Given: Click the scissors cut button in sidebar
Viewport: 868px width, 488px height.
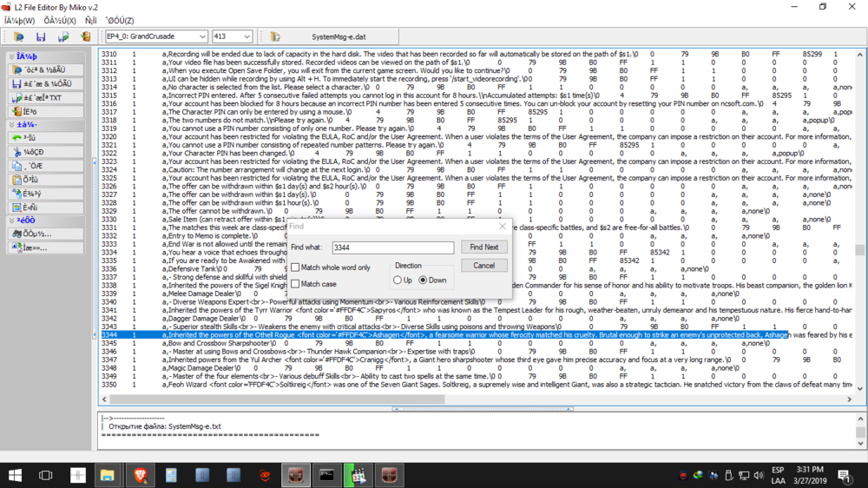Looking at the screenshot, I should [x=45, y=152].
